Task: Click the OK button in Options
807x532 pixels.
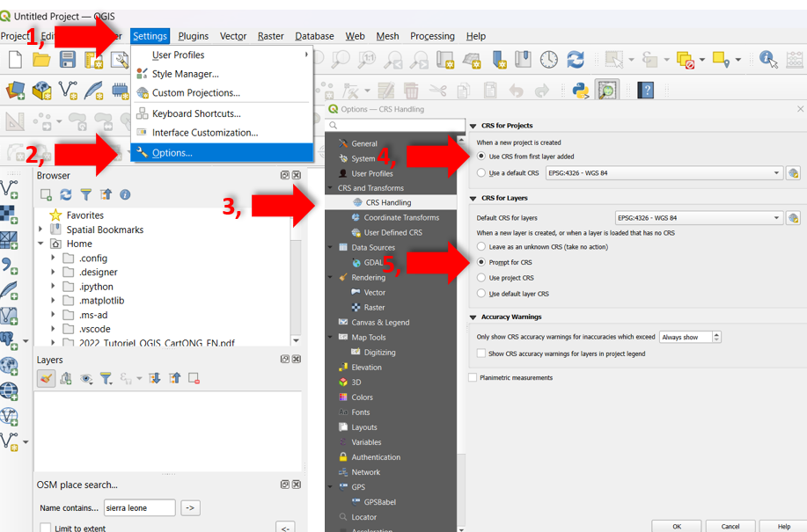Action: 677,526
